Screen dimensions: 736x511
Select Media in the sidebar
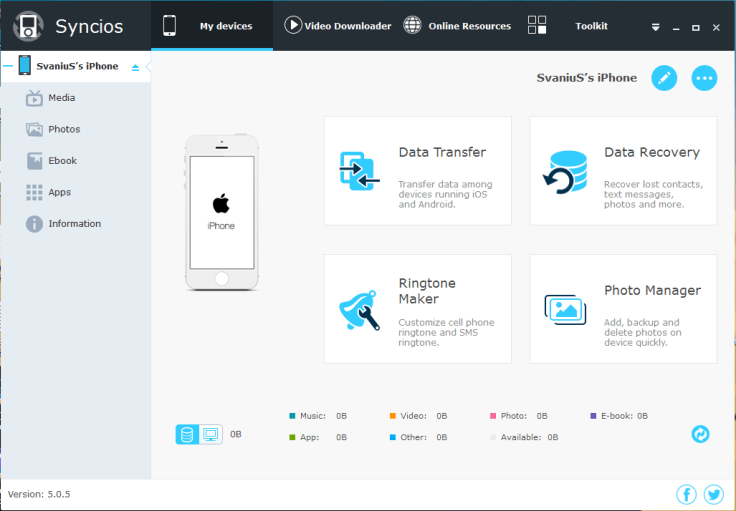[x=61, y=98]
